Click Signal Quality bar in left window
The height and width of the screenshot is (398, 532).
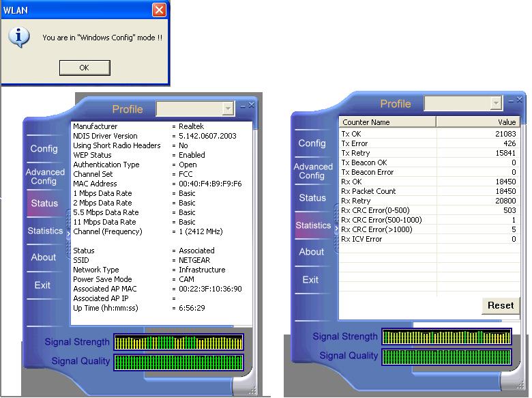click(179, 362)
